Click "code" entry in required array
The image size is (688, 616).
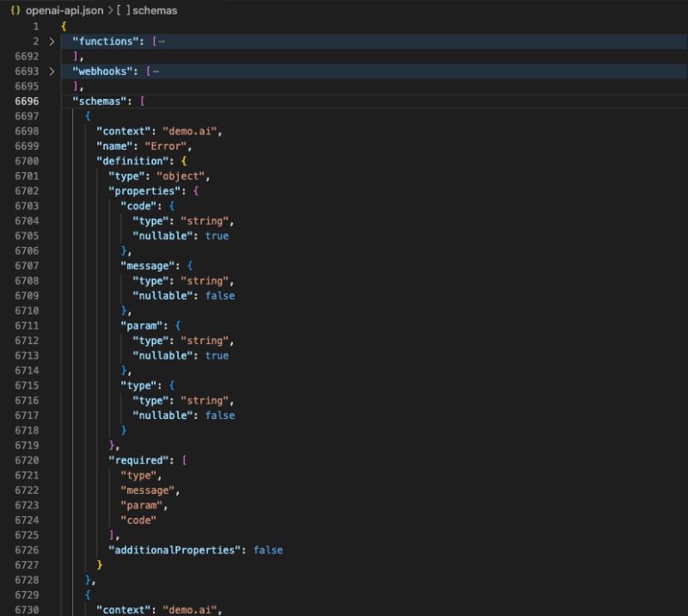tap(138, 521)
